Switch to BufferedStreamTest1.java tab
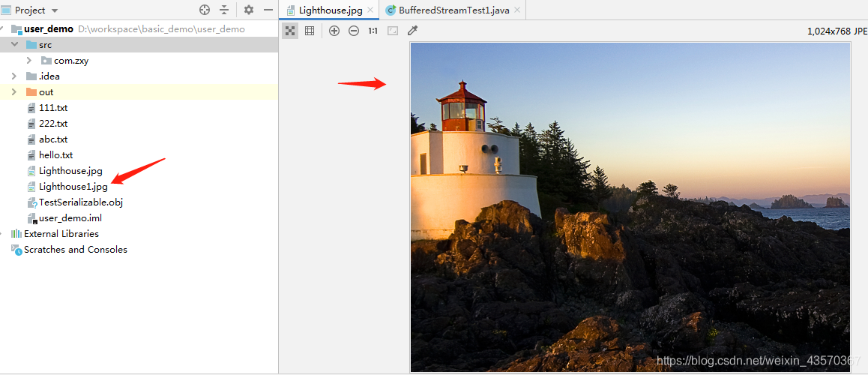868x375 pixels. 453,10
